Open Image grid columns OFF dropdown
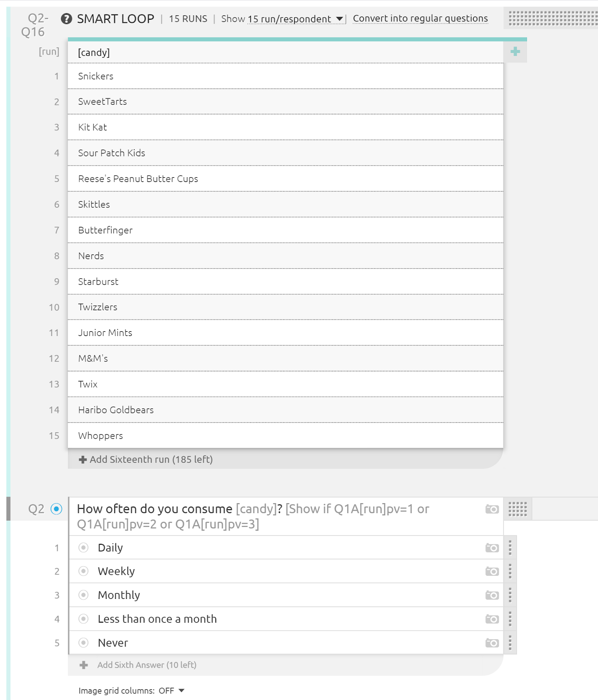The image size is (598, 700). pos(171,691)
